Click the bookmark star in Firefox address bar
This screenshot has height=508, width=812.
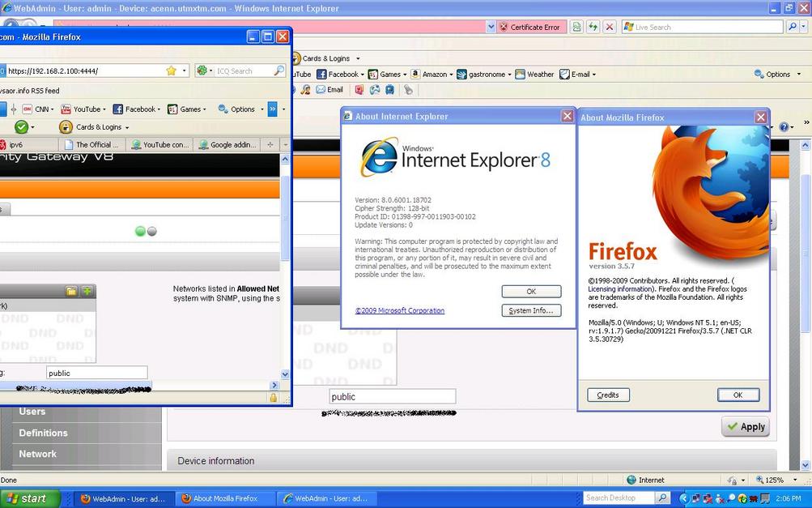(171, 71)
